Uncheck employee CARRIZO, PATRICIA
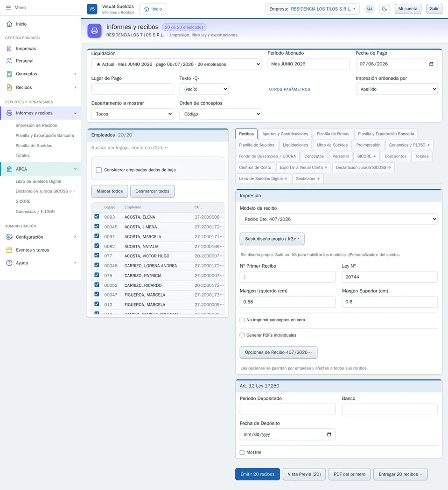Viewport: 448px width, 490px height. (x=97, y=275)
